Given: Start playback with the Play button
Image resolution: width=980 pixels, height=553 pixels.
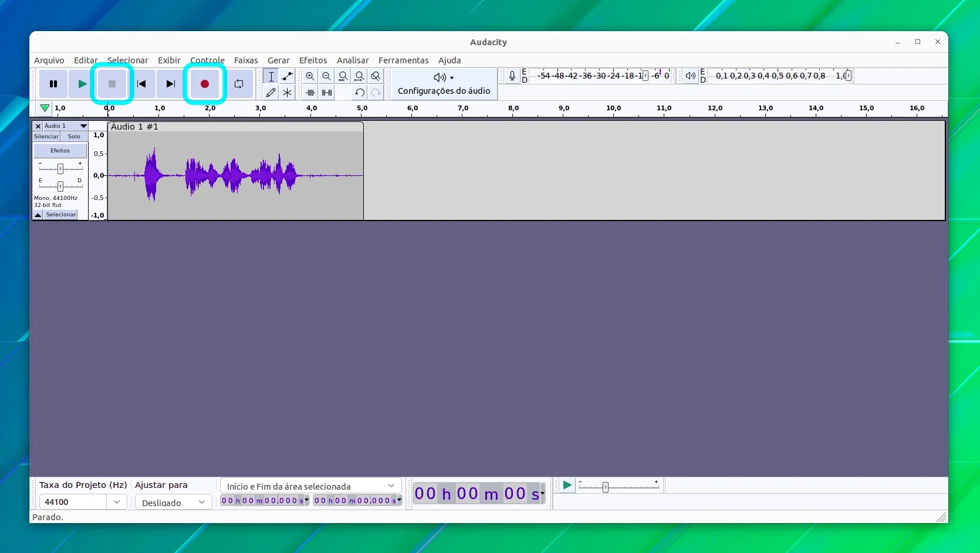Looking at the screenshot, I should 83,84.
